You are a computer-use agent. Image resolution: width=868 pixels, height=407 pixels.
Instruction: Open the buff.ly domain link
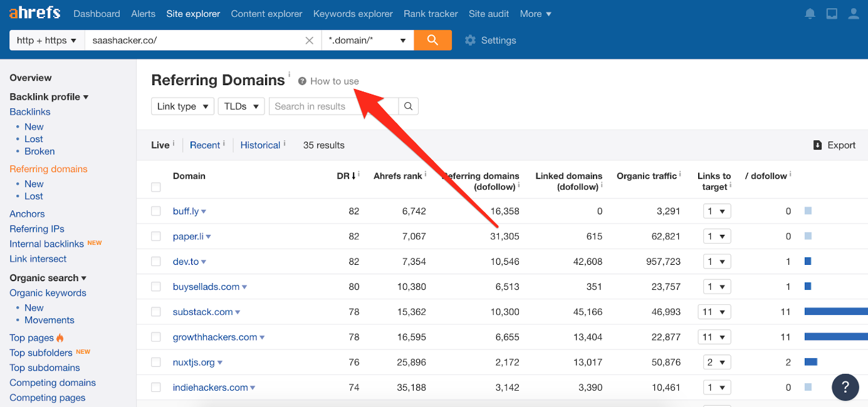click(186, 212)
